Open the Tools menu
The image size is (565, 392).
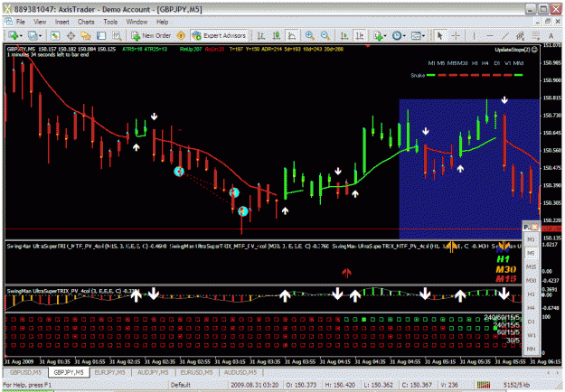tap(110, 22)
